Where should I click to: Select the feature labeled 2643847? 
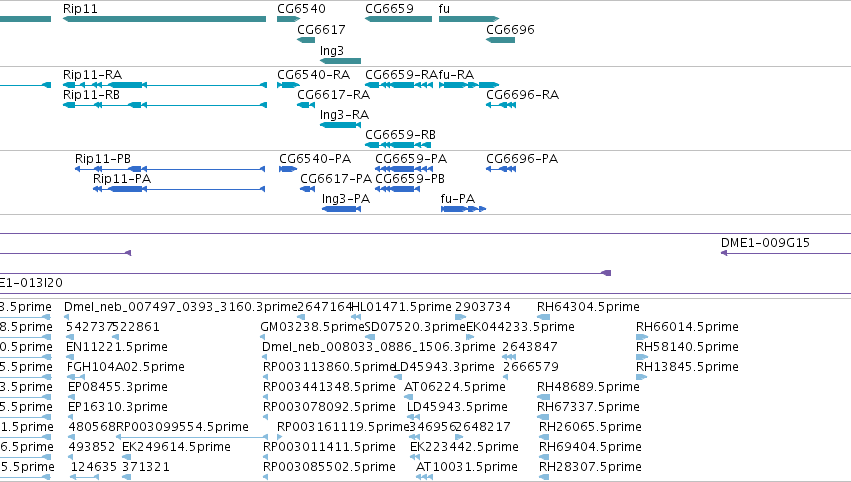[530, 347]
